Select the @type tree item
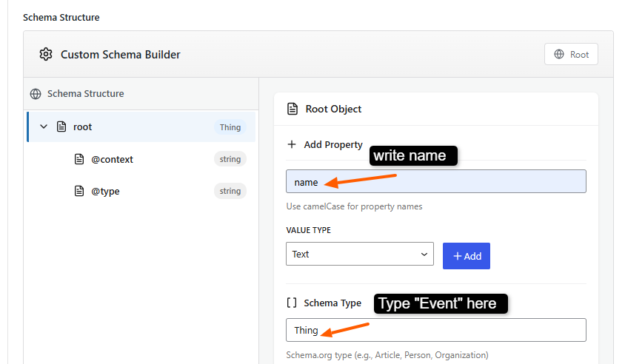This screenshot has height=364, width=625. tap(105, 191)
